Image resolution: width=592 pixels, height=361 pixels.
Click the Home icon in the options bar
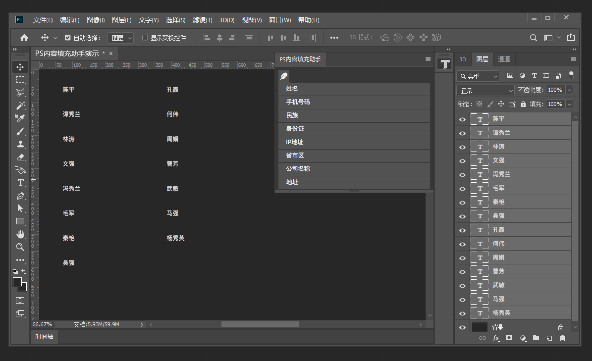24,38
